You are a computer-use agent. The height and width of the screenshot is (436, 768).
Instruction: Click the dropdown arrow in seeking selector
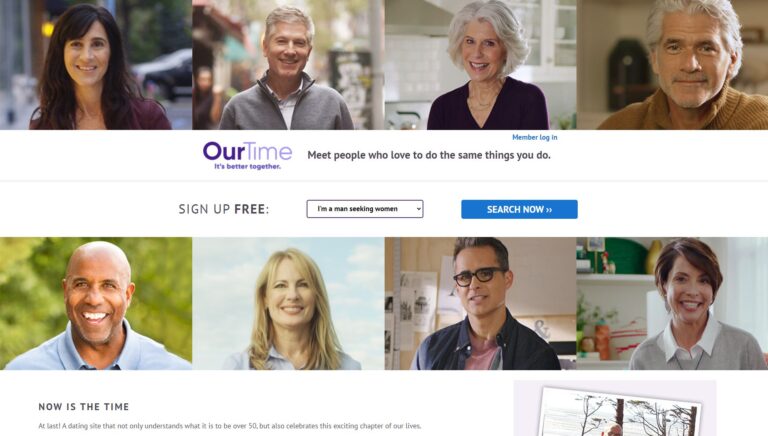418,209
